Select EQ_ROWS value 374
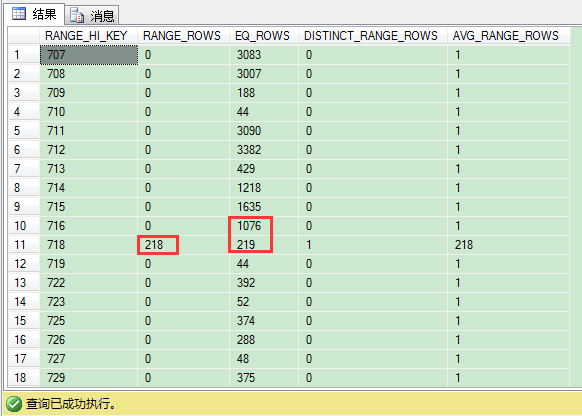The image size is (582, 416). pyautogui.click(x=264, y=321)
